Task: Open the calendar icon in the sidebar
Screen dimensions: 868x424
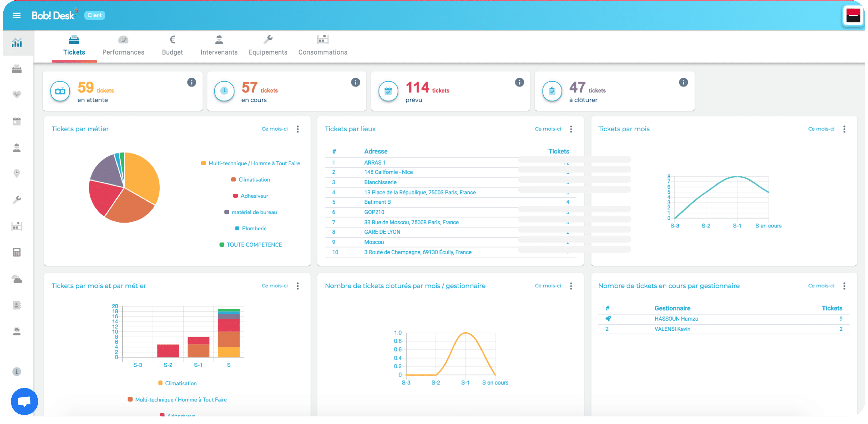Action: (17, 121)
